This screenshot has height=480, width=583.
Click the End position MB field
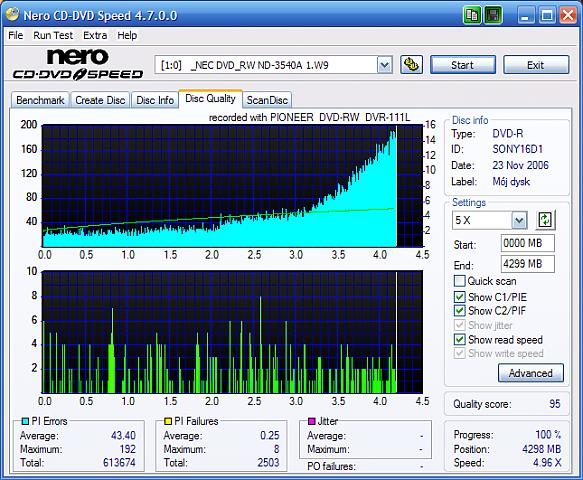click(x=528, y=264)
